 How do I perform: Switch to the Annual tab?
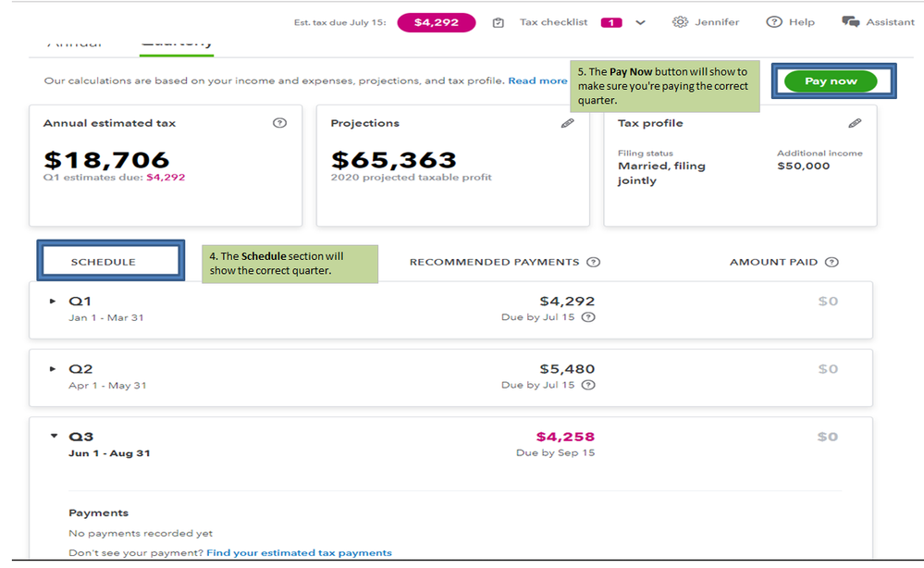pos(76,43)
